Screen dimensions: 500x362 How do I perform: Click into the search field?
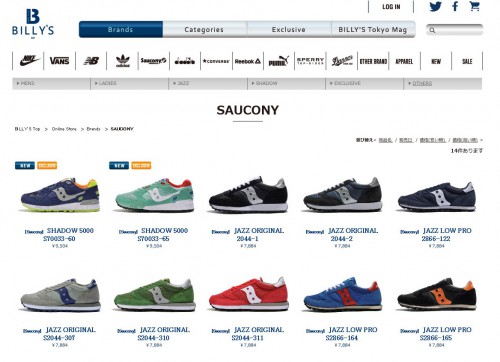point(455,30)
